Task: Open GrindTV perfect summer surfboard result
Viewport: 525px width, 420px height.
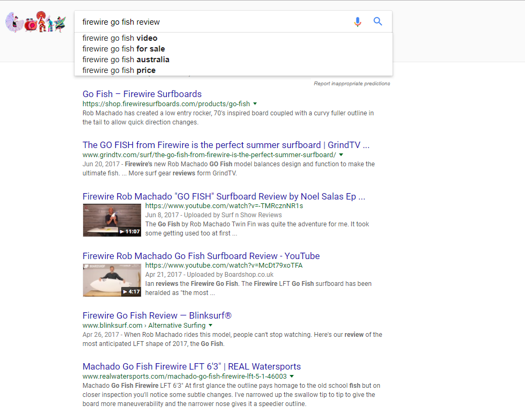Action: pyautogui.click(x=226, y=145)
